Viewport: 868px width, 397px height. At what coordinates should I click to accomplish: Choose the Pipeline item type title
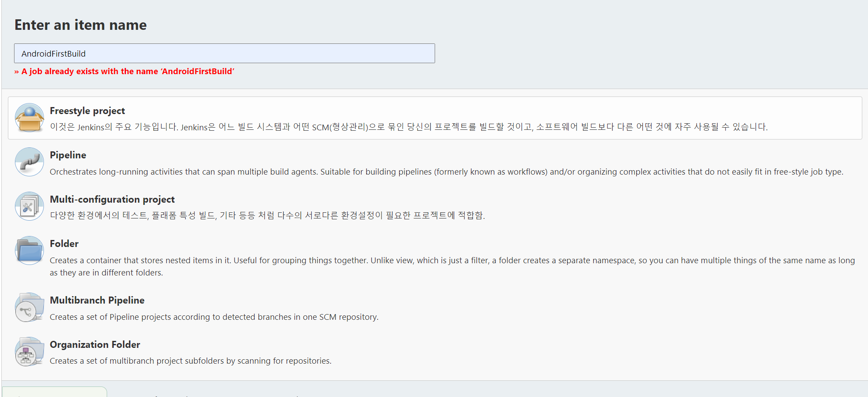coord(68,155)
